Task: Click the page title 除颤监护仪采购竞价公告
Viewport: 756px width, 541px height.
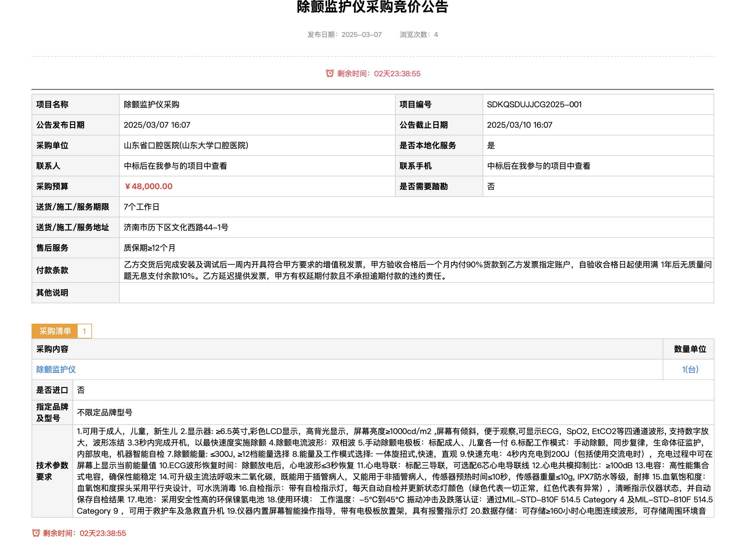Action: pyautogui.click(x=372, y=7)
